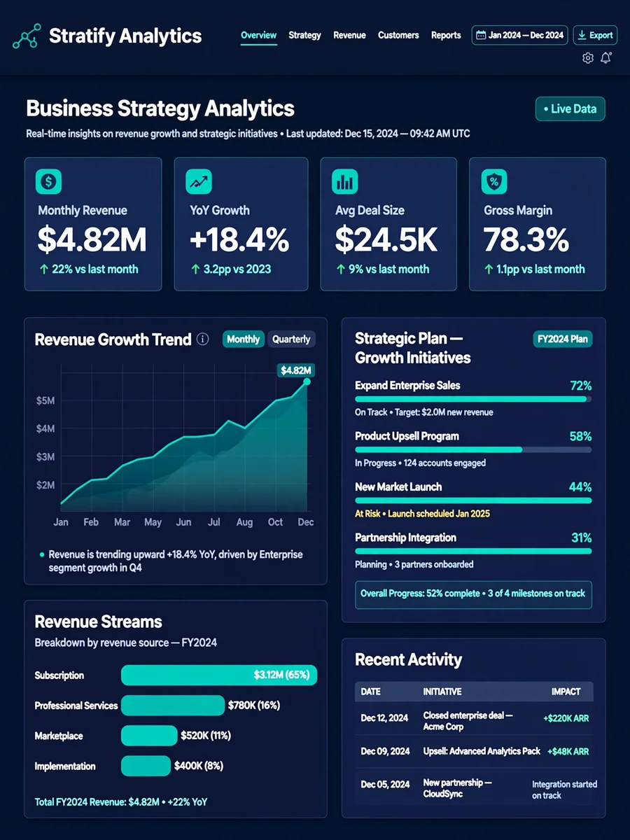Open notifications with the bell icon
The image size is (630, 840).
pyautogui.click(x=606, y=58)
